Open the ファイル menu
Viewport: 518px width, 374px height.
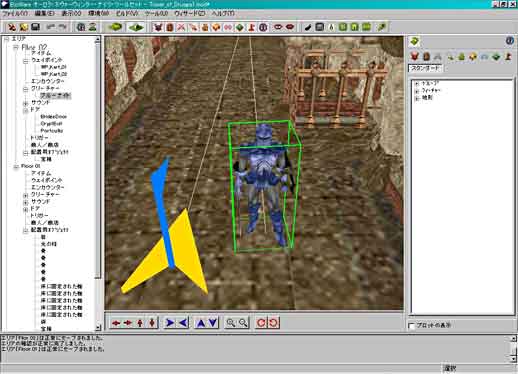[x=15, y=14]
